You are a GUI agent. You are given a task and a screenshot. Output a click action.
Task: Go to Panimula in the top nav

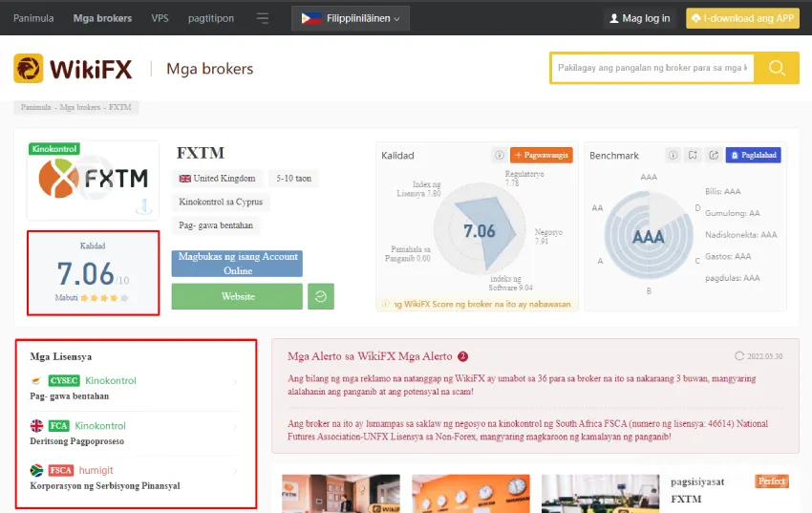(x=33, y=18)
